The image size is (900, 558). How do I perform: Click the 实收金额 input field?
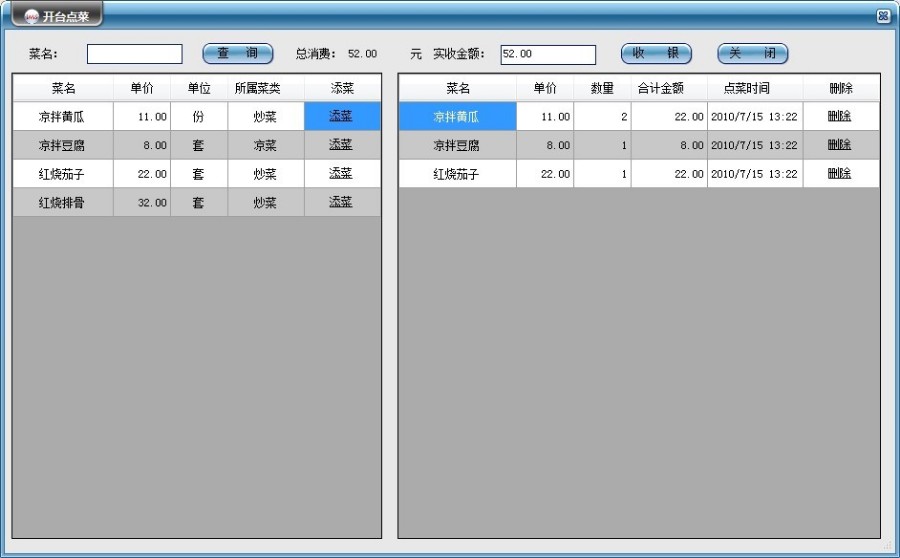click(x=548, y=55)
